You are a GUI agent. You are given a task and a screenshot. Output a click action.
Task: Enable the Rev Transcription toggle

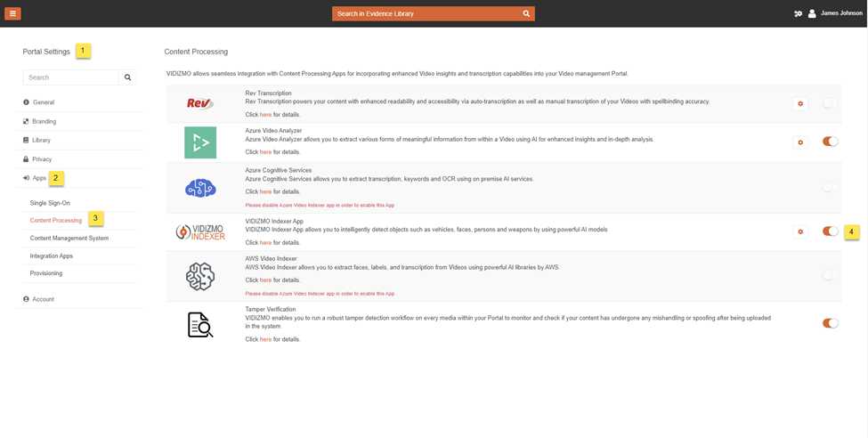(830, 104)
